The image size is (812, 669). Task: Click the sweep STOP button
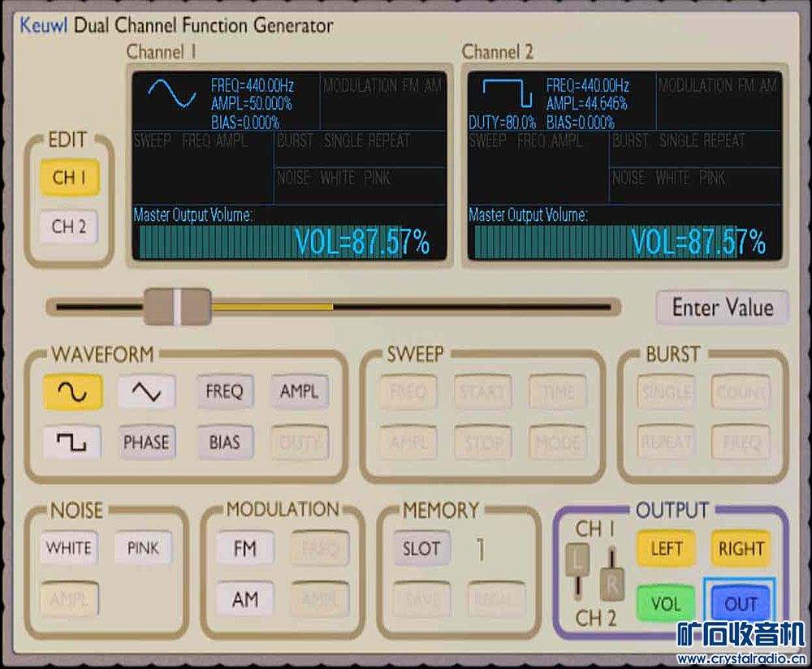pos(483,442)
